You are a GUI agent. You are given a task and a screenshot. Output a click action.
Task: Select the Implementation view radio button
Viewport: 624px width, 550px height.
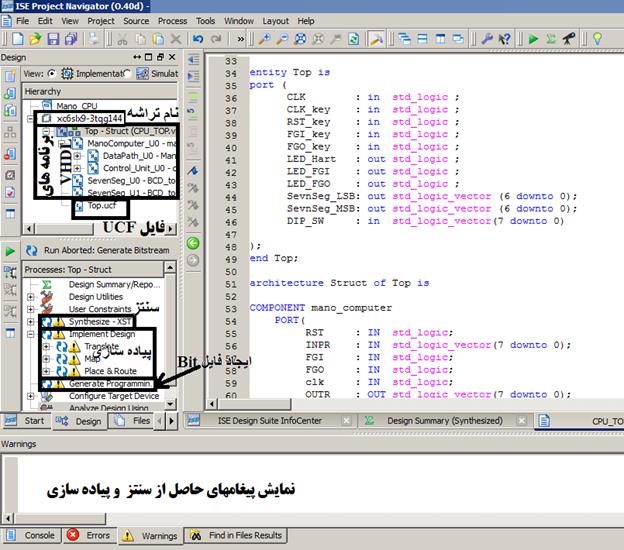[52, 74]
